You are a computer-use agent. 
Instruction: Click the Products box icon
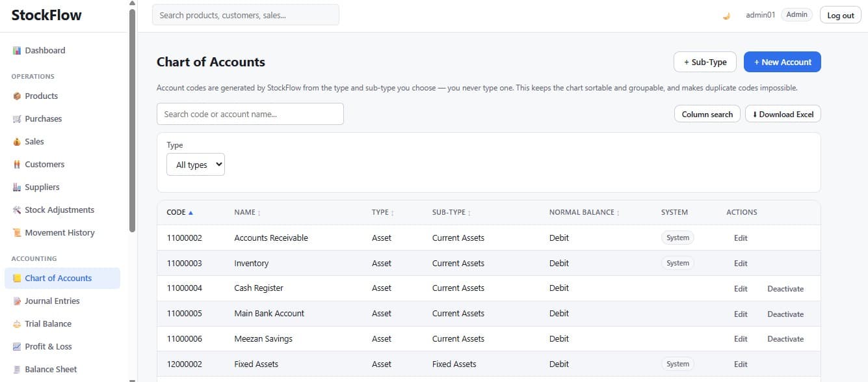pyautogui.click(x=17, y=96)
